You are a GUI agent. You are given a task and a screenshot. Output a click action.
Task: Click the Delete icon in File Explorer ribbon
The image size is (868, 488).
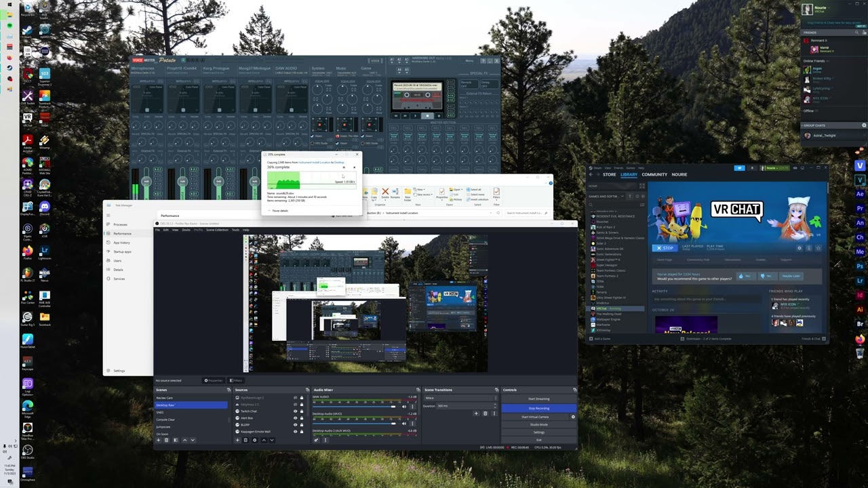pyautogui.click(x=385, y=193)
